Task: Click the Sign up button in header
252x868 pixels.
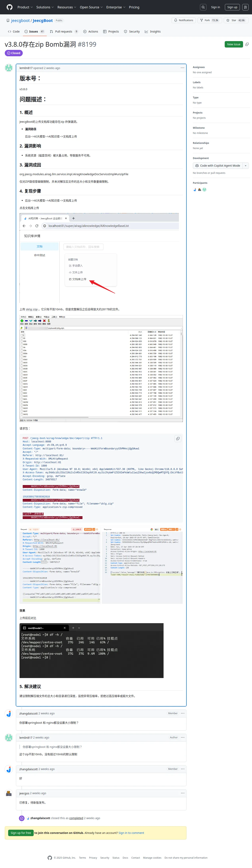Action: pos(232,7)
